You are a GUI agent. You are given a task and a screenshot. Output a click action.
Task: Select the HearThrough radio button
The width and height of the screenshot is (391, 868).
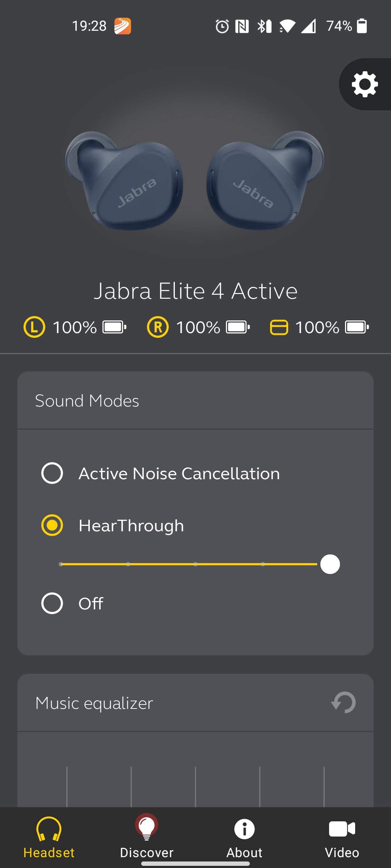click(52, 525)
